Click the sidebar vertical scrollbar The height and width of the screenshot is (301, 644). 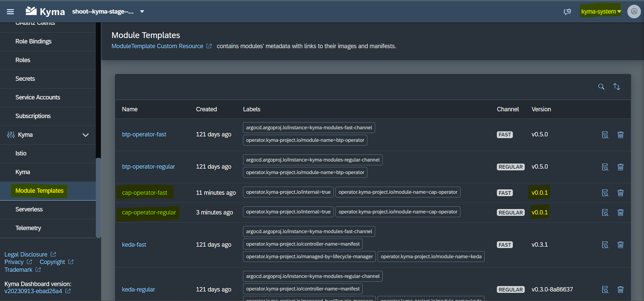click(98, 198)
